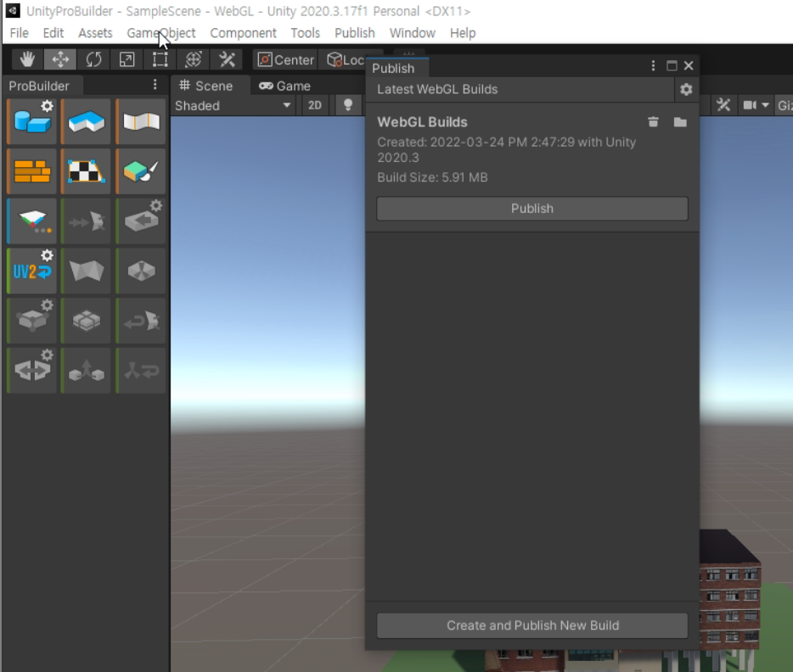Viewport: 793px width, 672px height.
Task: Click the 'WebGL Builds' heading text
Action: [422, 122]
